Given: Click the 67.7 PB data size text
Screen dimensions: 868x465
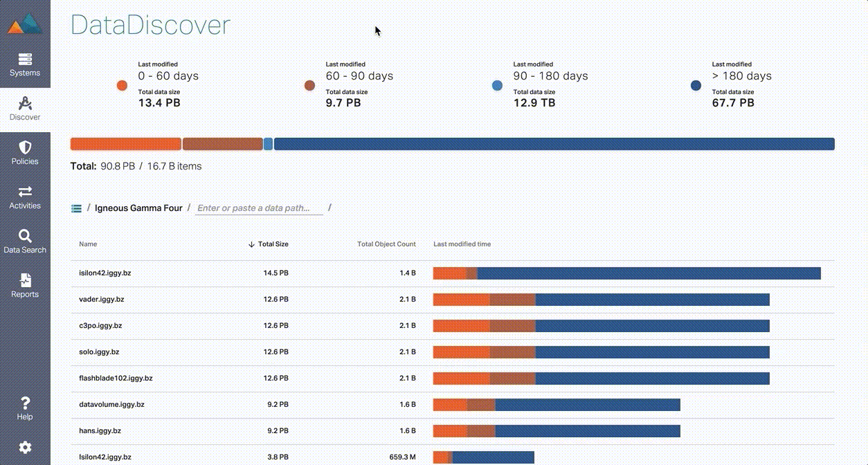Looking at the screenshot, I should tap(733, 103).
